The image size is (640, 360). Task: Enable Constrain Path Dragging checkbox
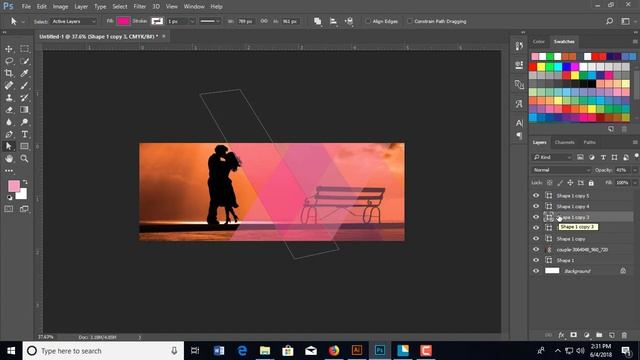tap(409, 21)
